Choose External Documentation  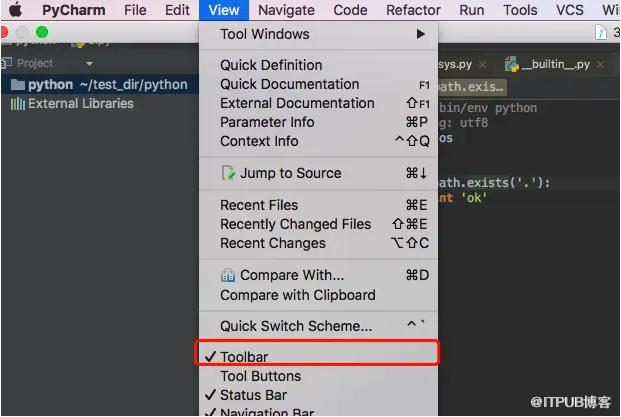pos(318,103)
